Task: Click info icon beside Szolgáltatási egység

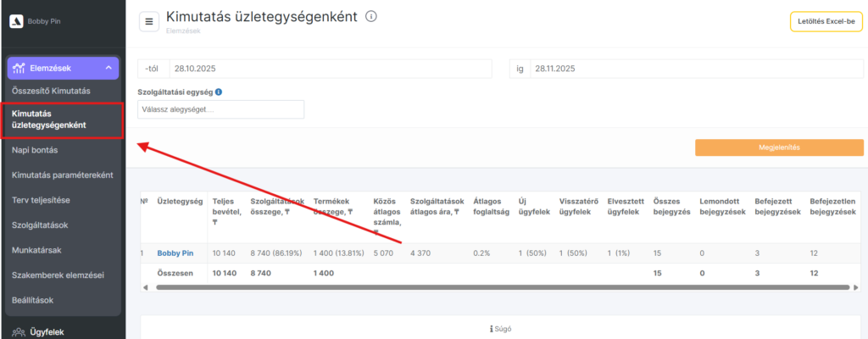Action: click(219, 92)
